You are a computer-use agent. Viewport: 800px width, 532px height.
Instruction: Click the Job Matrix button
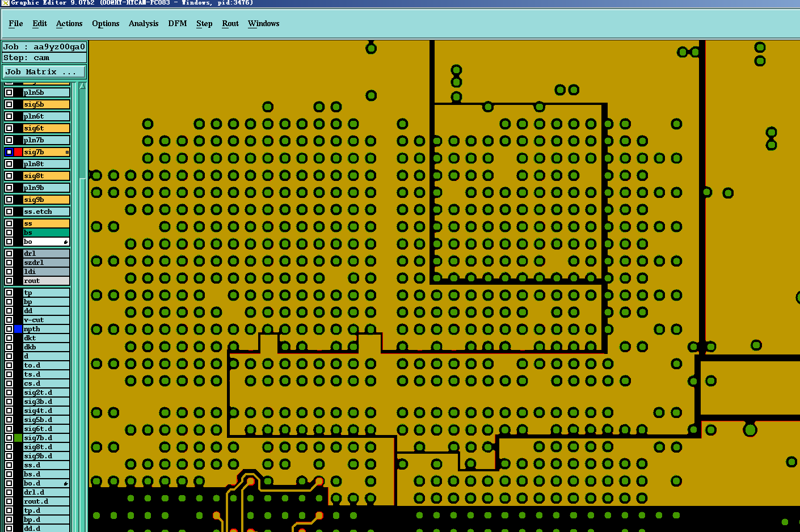pos(44,71)
